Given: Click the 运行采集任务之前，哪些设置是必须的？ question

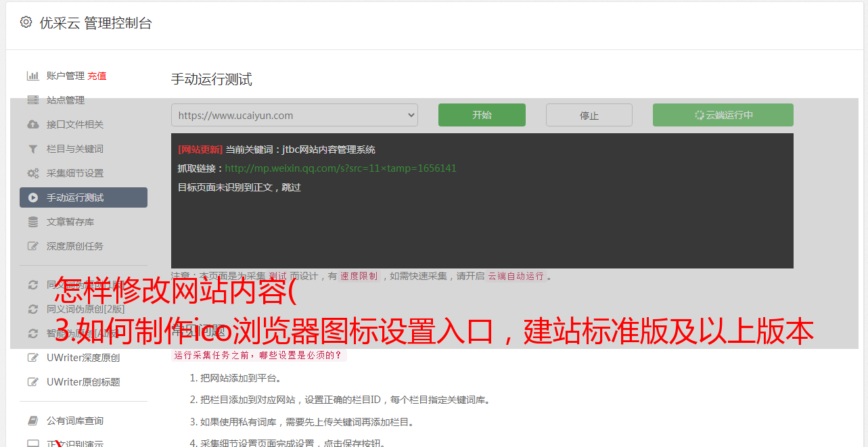Looking at the screenshot, I should pos(258,355).
